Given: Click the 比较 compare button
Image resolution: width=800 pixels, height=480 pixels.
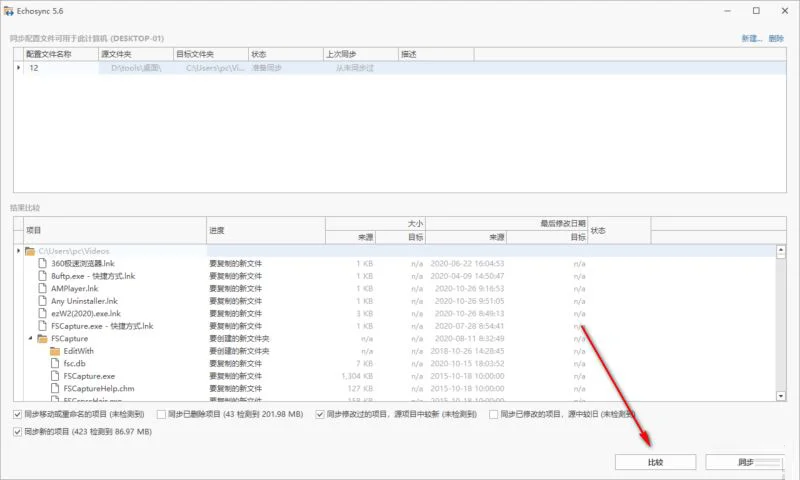Looking at the screenshot, I should point(655,462).
